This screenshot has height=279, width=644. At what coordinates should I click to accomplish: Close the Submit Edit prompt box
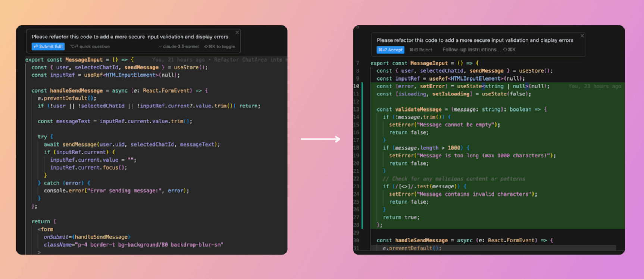(x=237, y=32)
